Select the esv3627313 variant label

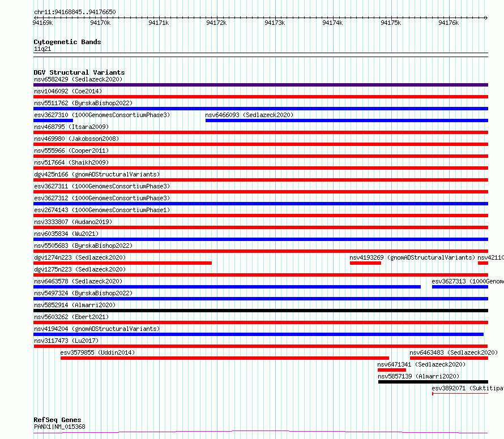468,281
